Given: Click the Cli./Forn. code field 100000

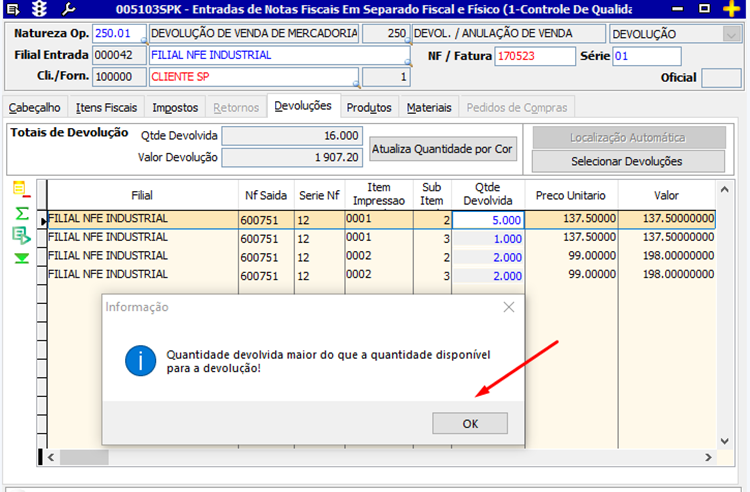Looking at the screenshot, I should (119, 77).
